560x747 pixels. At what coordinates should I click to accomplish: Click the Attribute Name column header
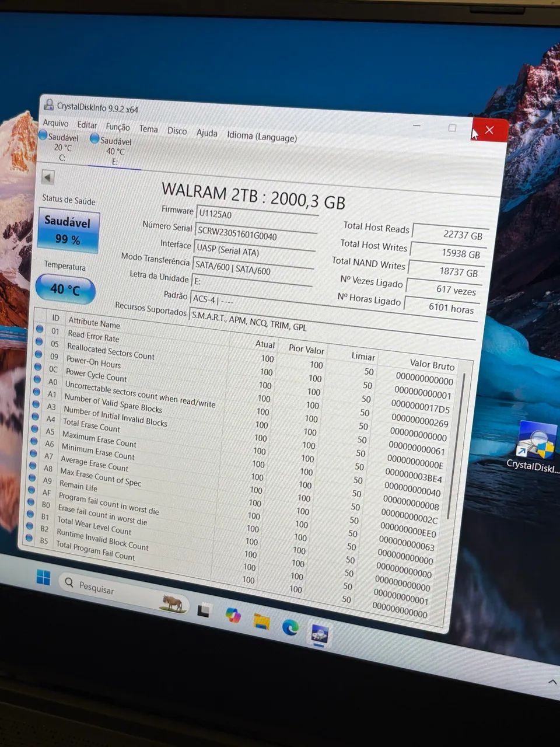(x=94, y=323)
